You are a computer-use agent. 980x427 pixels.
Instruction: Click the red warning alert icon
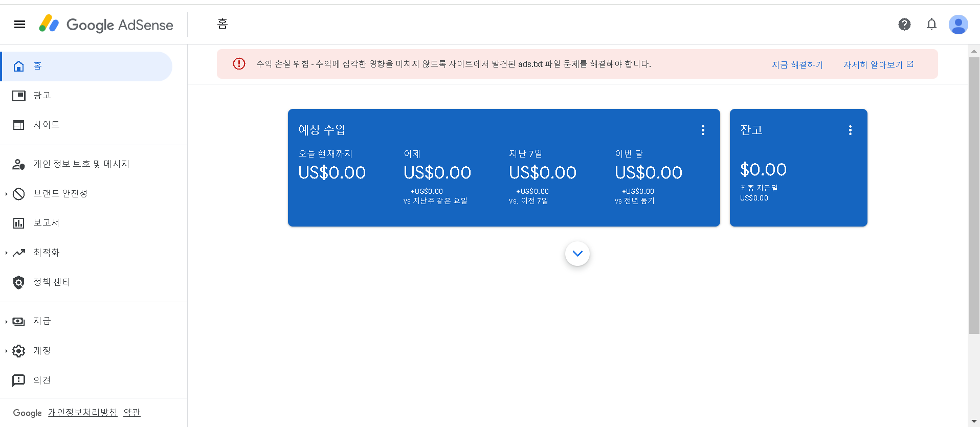239,64
